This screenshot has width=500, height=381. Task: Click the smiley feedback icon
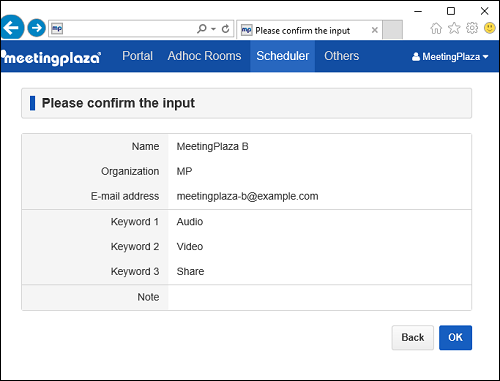pos(489,28)
